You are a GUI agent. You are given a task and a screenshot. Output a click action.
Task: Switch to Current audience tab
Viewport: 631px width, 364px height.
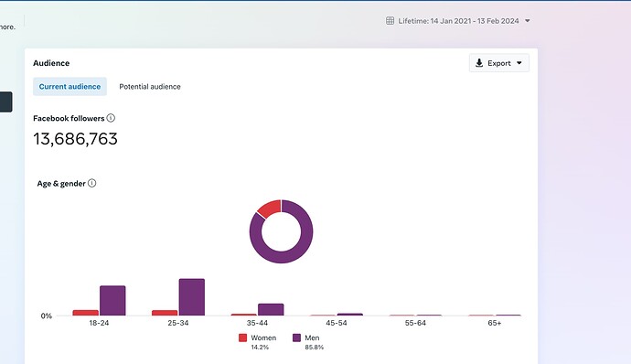[x=70, y=87]
